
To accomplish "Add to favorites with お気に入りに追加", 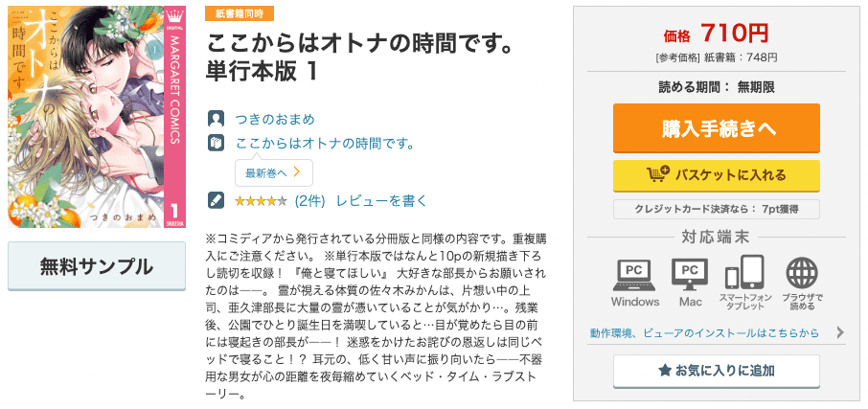I will 717,371.
